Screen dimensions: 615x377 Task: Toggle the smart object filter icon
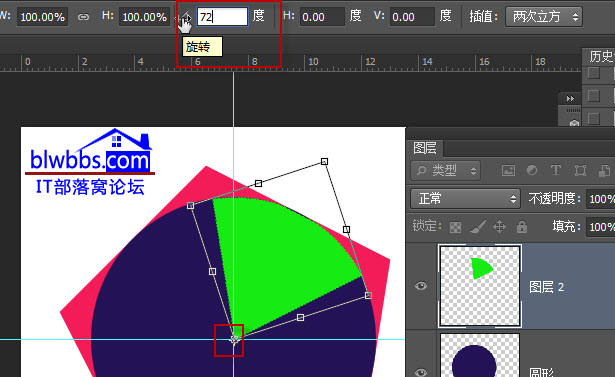pos(604,170)
